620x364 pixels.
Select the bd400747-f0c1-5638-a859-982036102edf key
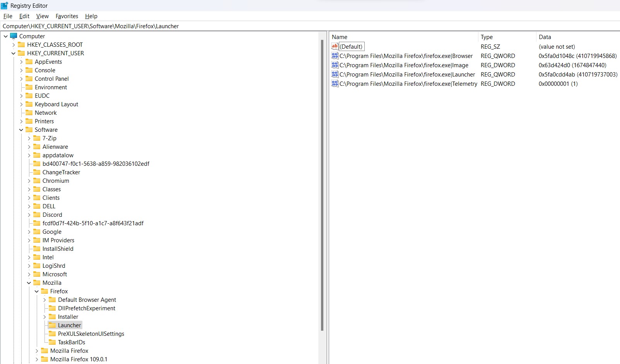[96, 164]
